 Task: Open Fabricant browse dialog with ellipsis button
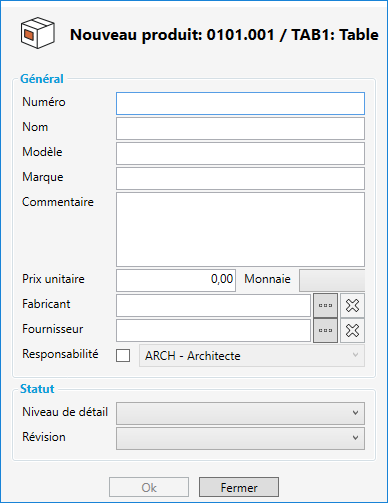click(x=325, y=305)
